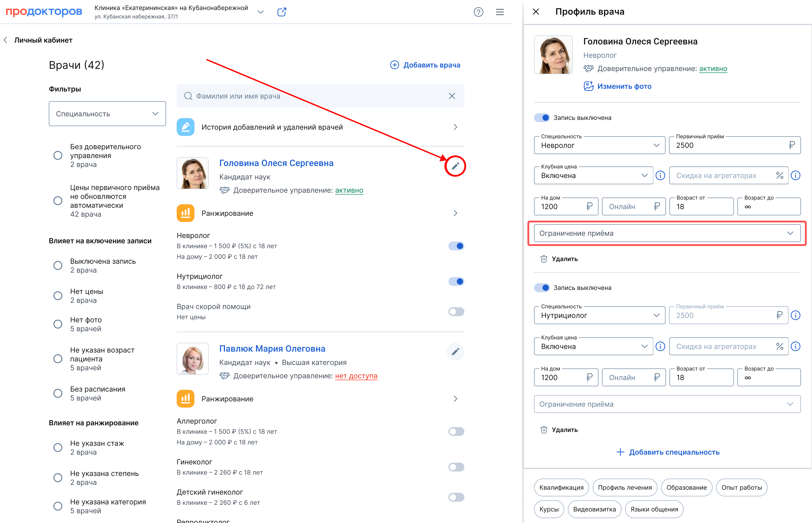Click the orange ranking chart icon for Павлюк
Viewport: 812px width, 523px height.
(x=185, y=399)
